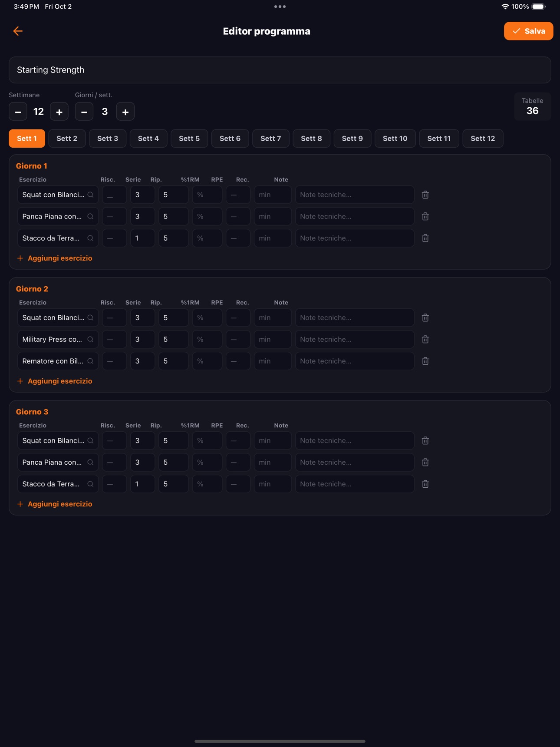Increase Giorni per settimana

125,112
